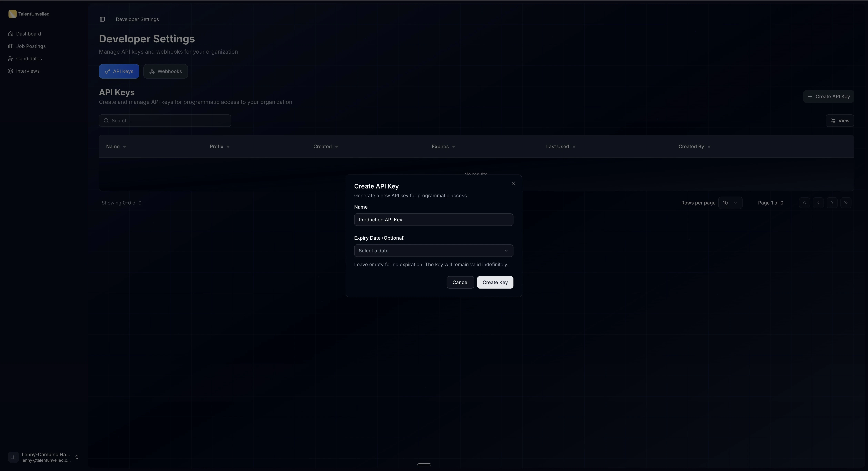Edit the Production API Key name field
The width and height of the screenshot is (868, 471).
coord(433,219)
